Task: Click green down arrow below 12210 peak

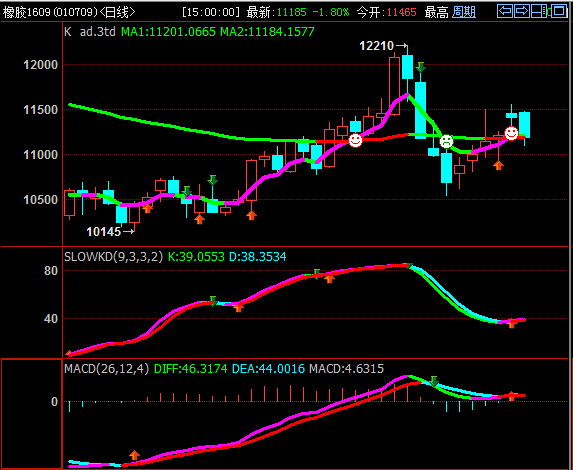Action: point(421,67)
